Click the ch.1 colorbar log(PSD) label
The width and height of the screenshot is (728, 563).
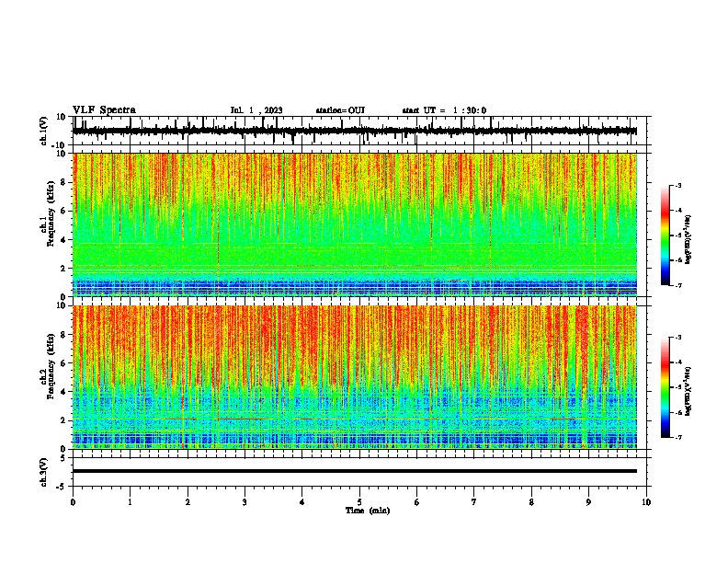(688, 239)
